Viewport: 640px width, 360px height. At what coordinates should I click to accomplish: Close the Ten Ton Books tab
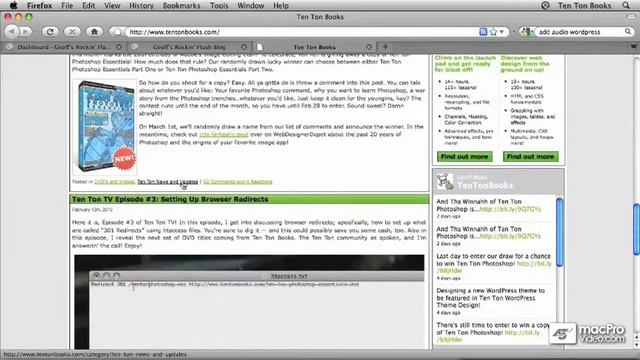[x=369, y=47]
